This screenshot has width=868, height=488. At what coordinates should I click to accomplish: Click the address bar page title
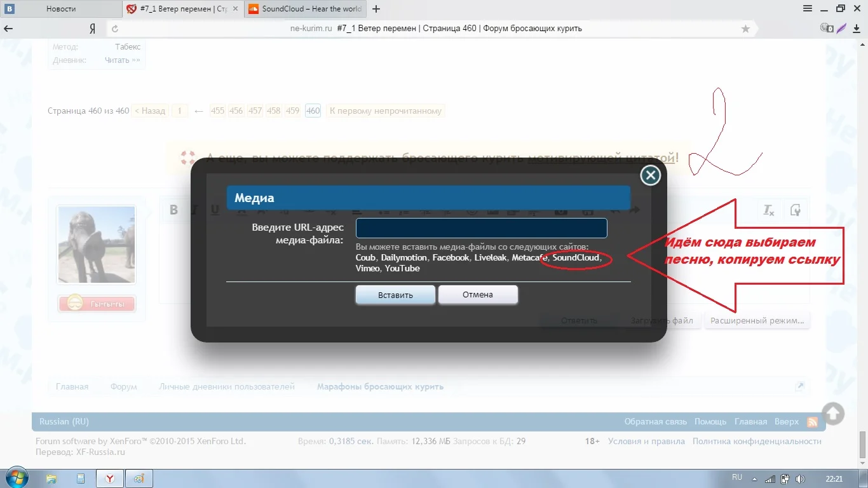point(459,29)
